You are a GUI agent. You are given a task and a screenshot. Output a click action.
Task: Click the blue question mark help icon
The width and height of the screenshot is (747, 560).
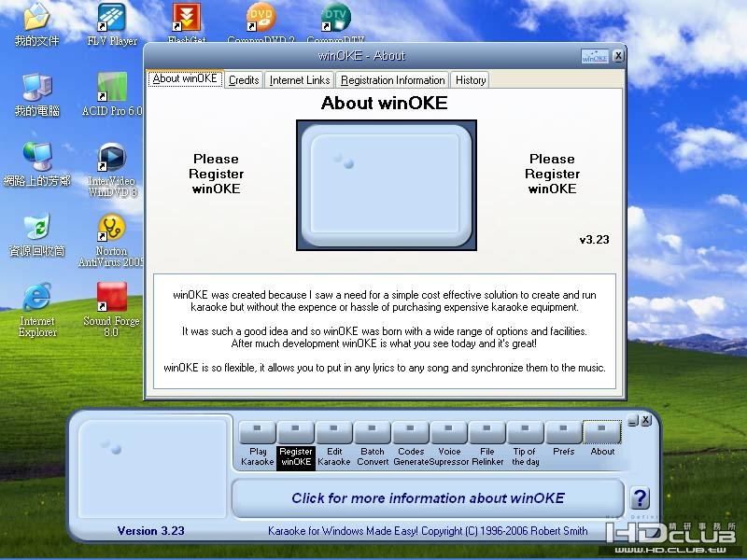[x=640, y=498]
